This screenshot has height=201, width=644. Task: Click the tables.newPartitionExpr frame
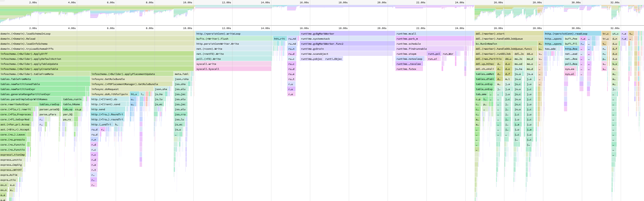[43, 89]
